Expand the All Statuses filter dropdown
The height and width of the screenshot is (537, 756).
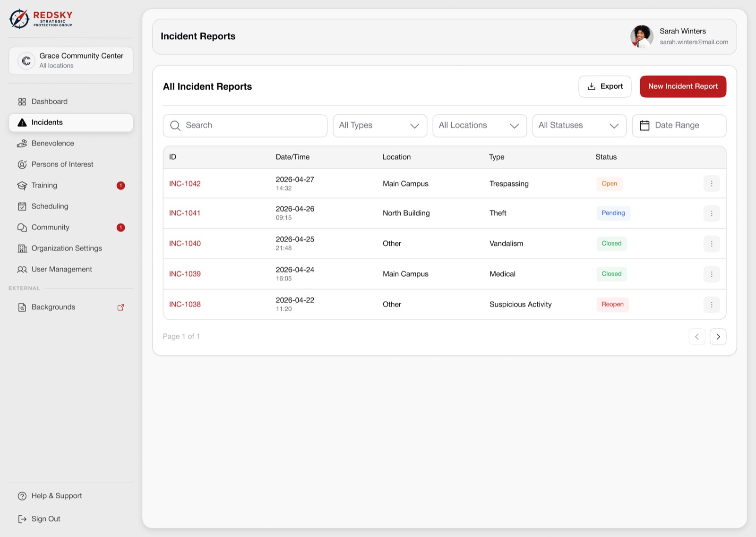tap(579, 126)
